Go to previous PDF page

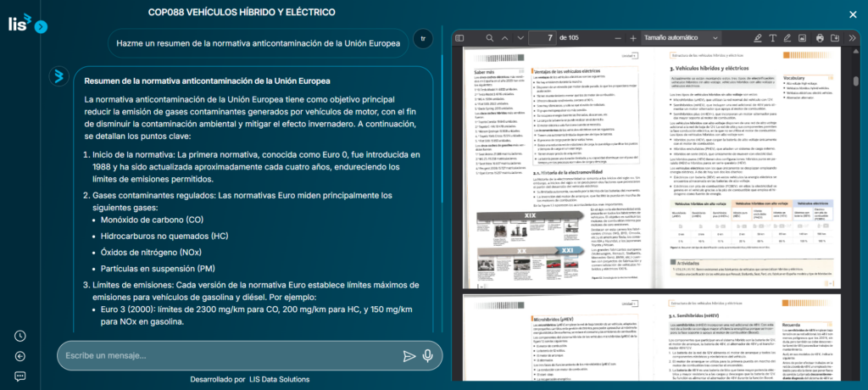click(x=505, y=38)
